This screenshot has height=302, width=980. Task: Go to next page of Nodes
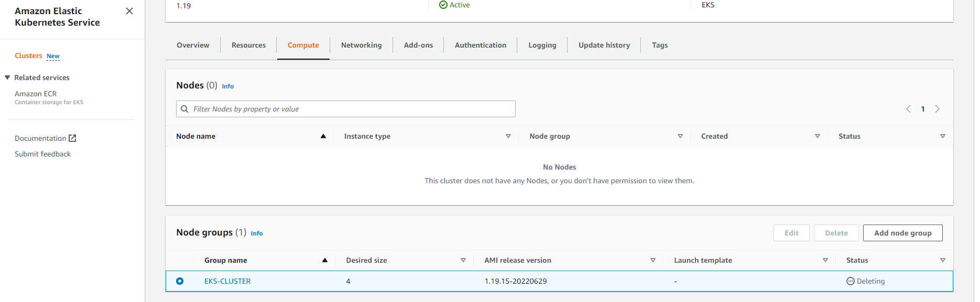coord(938,109)
